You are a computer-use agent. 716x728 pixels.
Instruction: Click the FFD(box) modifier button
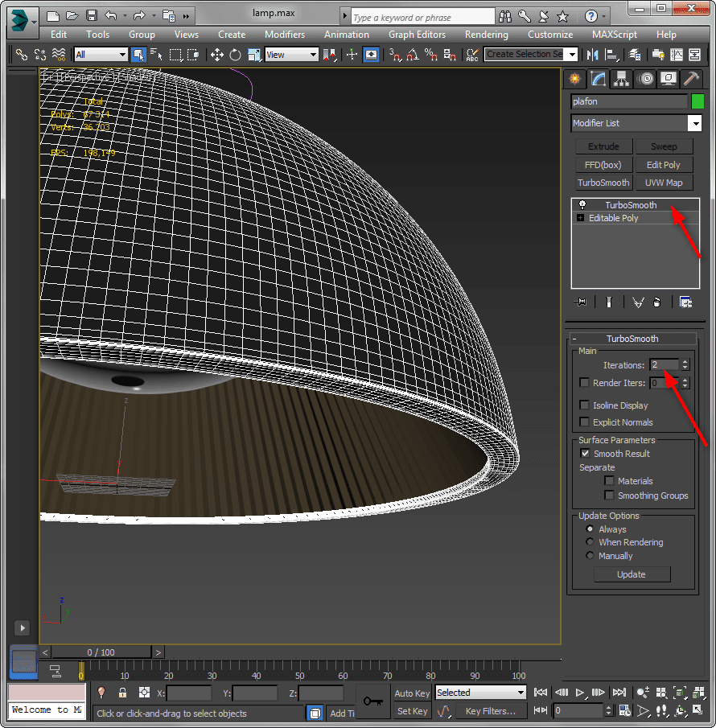click(603, 165)
